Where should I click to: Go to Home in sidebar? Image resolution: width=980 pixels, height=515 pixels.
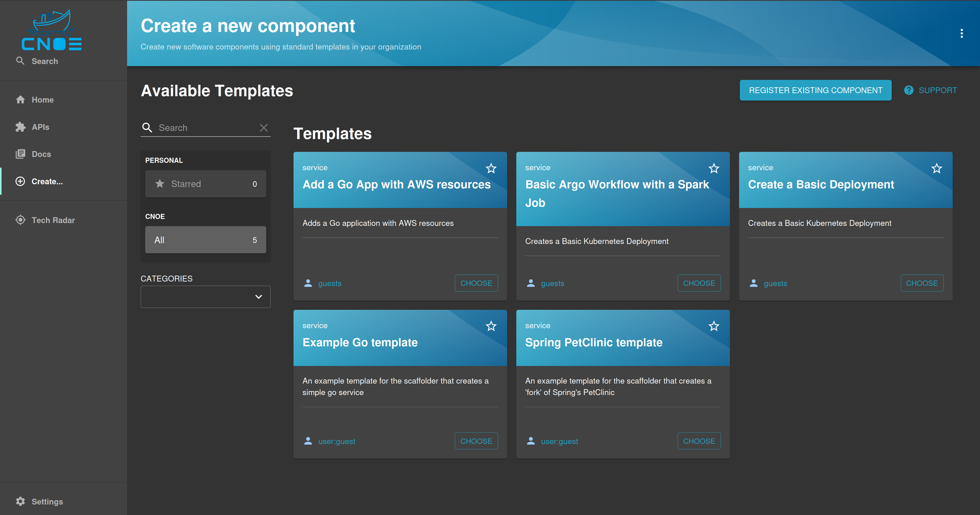click(x=64, y=100)
